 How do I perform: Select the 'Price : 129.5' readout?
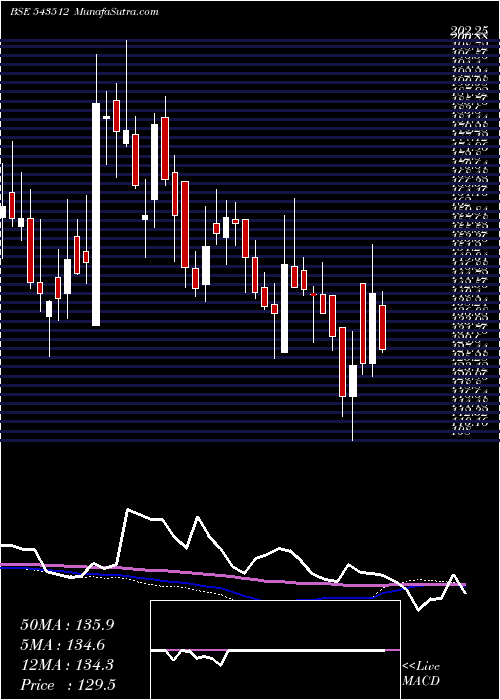pyautogui.click(x=67, y=685)
